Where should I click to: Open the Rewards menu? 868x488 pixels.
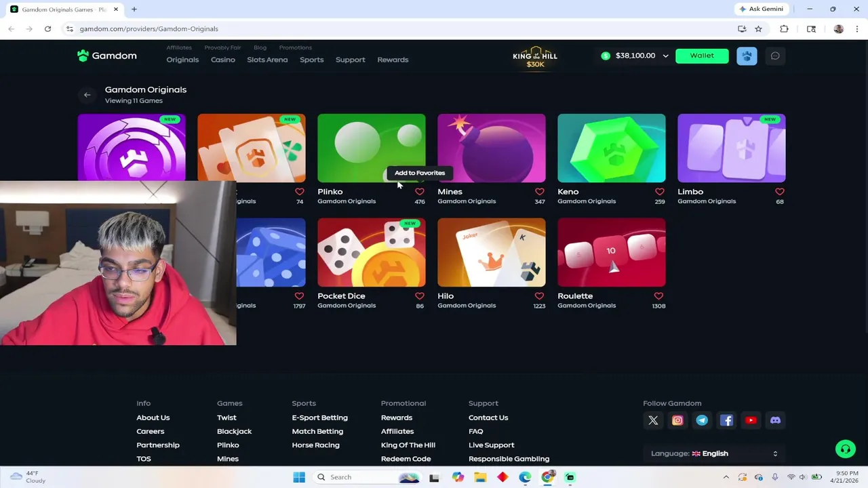(x=393, y=60)
